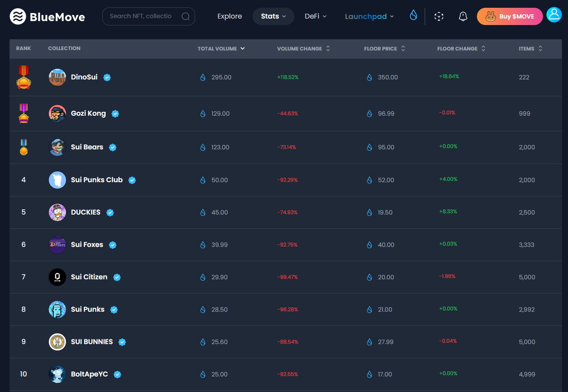Sort by Volume Change column
This screenshot has width=568, height=392.
click(x=303, y=49)
